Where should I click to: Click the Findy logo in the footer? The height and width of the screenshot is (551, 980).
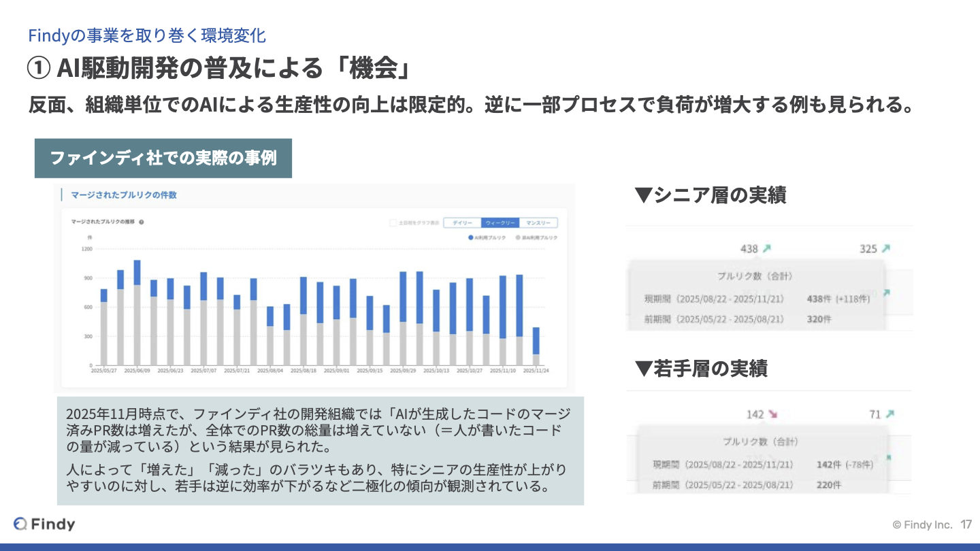pos(45,524)
